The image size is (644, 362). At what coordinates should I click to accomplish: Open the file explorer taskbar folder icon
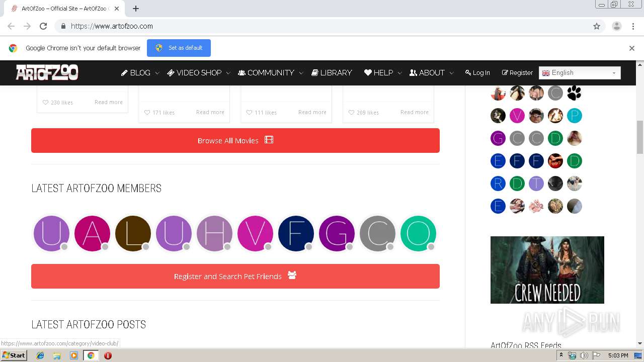click(x=57, y=355)
